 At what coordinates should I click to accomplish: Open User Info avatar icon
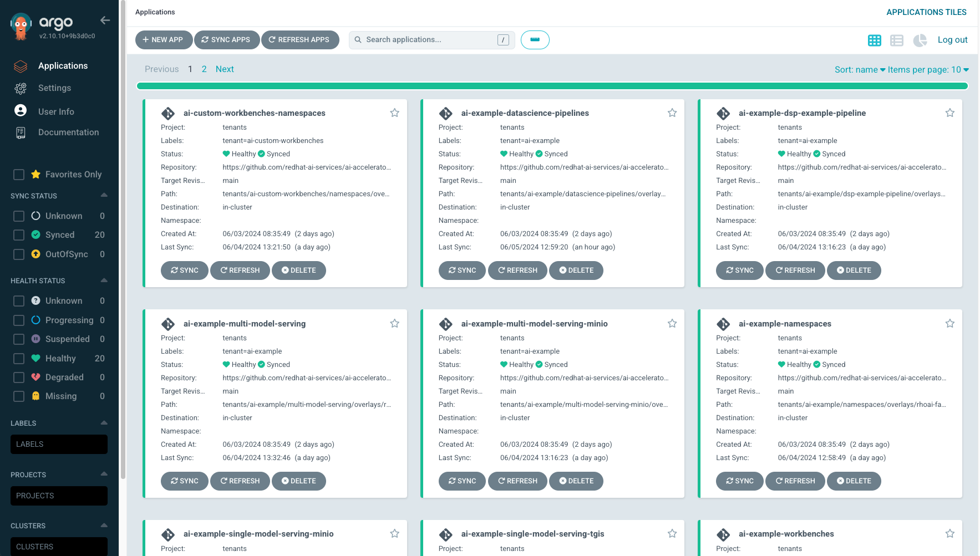(x=21, y=111)
